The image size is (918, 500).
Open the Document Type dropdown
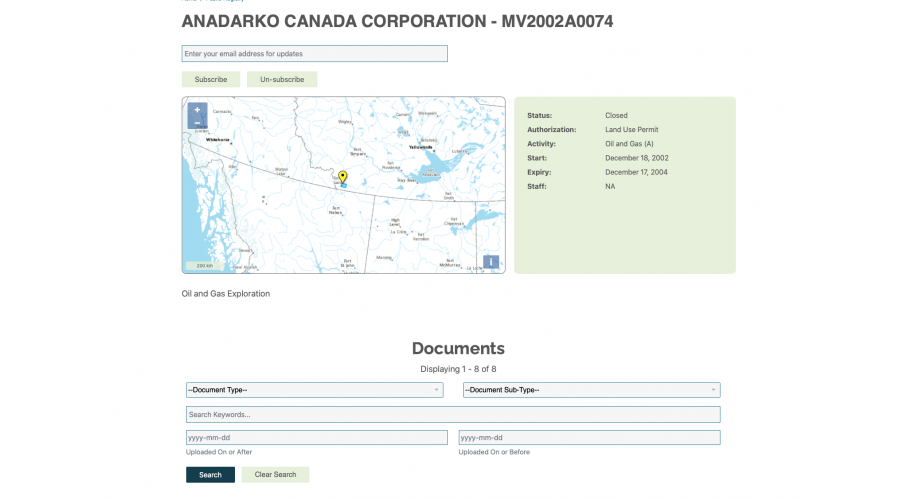click(314, 390)
